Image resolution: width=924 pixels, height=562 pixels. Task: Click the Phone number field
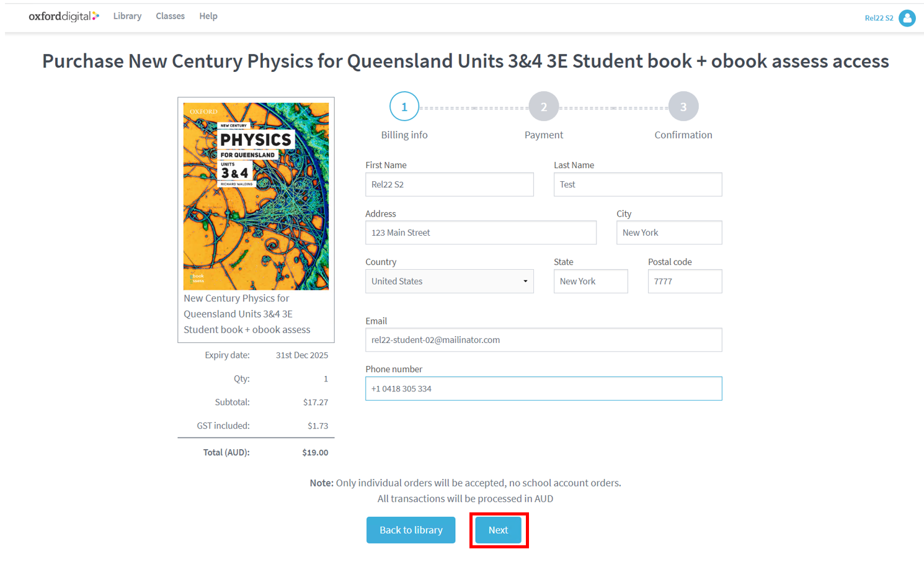point(543,388)
